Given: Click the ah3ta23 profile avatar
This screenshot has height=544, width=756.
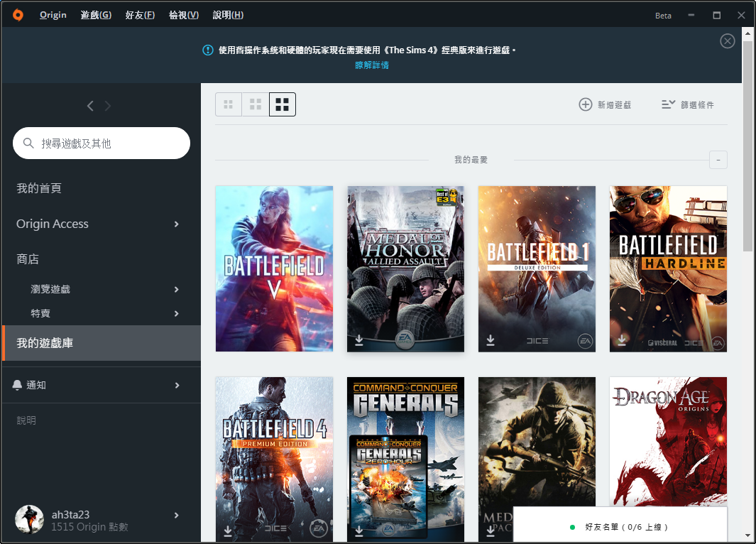Looking at the screenshot, I should [x=29, y=519].
